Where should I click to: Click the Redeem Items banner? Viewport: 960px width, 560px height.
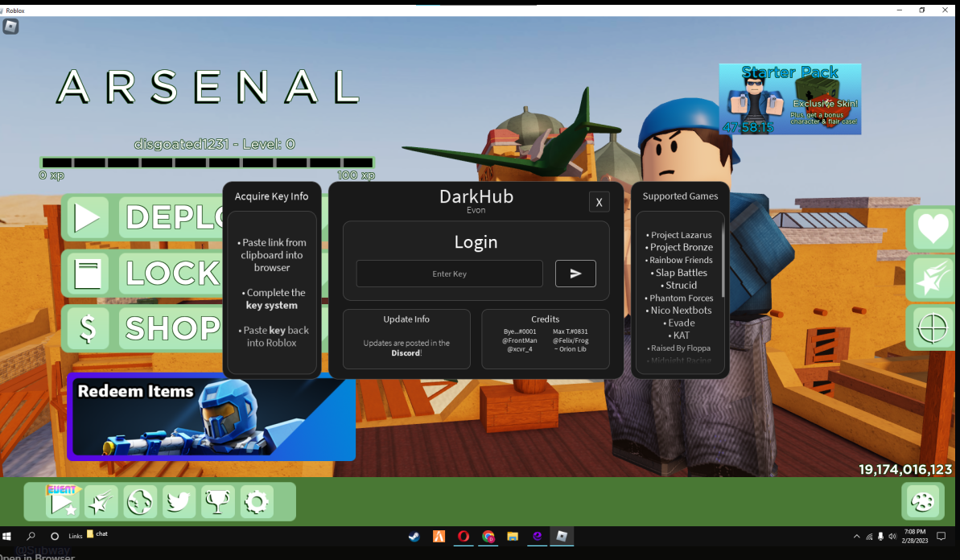[x=211, y=417]
